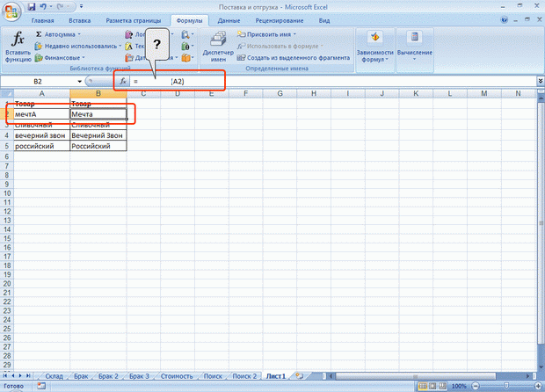Switch to Page Layout view in status bar
The height and width of the screenshot is (392, 545).
point(432,386)
